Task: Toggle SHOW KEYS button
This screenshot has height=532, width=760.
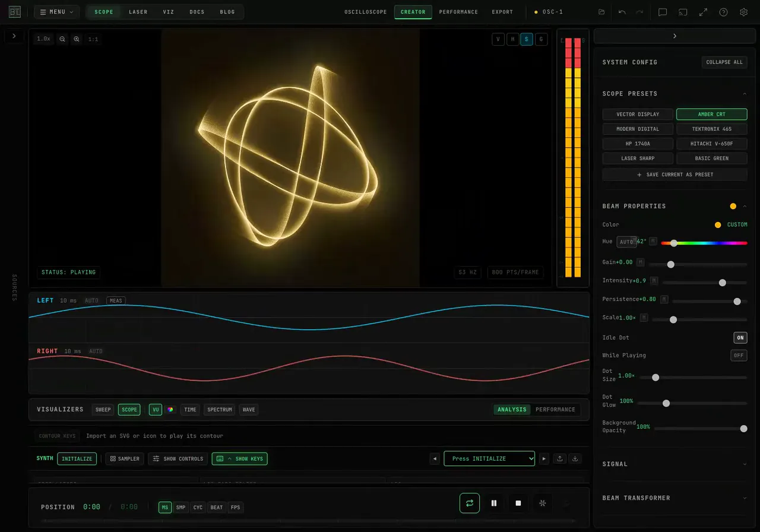Action: click(239, 458)
